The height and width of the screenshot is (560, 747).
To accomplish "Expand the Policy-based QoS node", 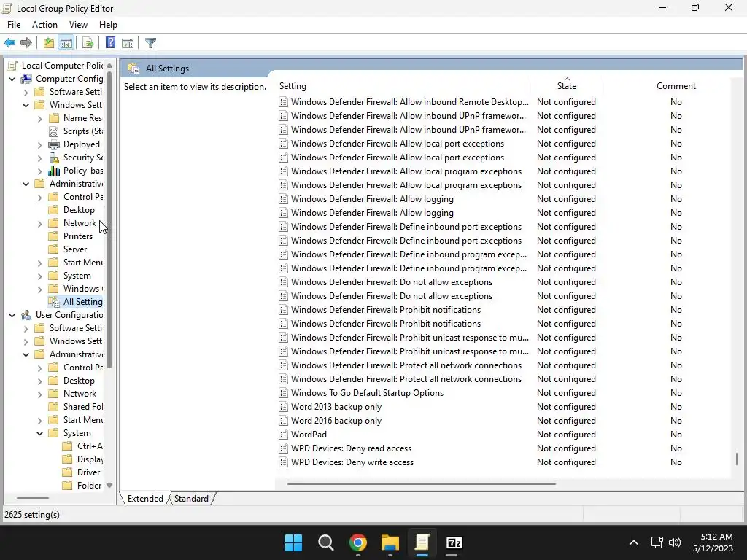I will pos(40,171).
